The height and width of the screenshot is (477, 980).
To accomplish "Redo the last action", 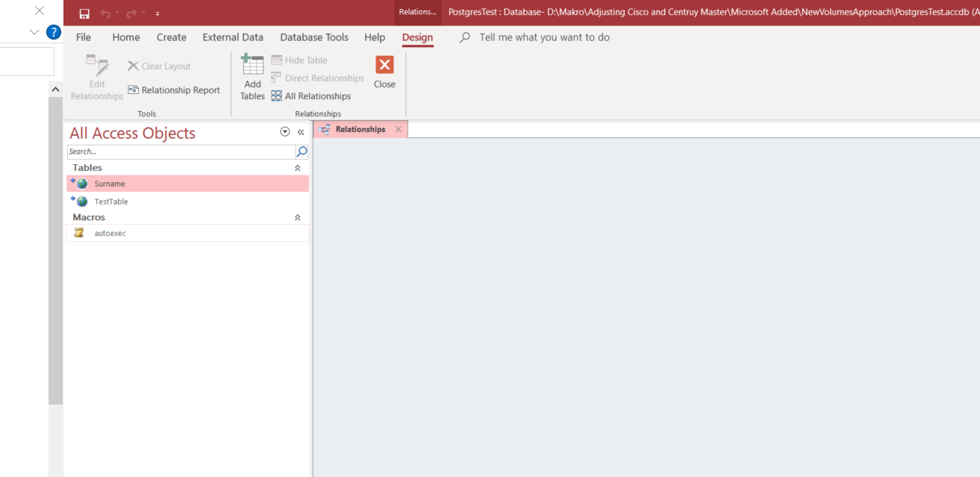I will [x=131, y=13].
